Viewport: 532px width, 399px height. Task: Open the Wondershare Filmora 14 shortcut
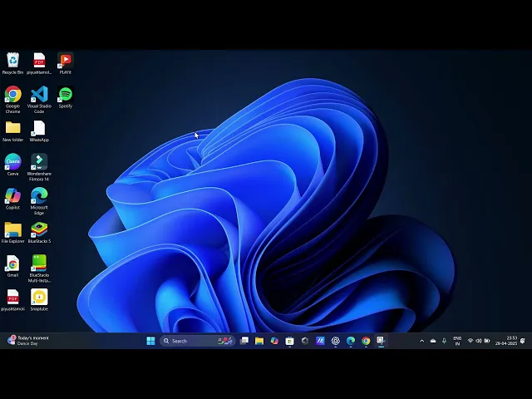tap(39, 162)
